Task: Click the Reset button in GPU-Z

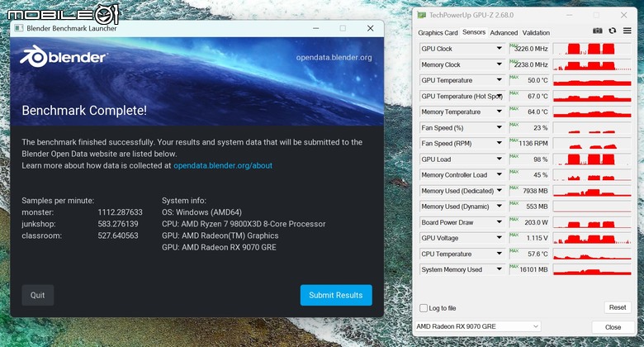Action: [x=618, y=307]
